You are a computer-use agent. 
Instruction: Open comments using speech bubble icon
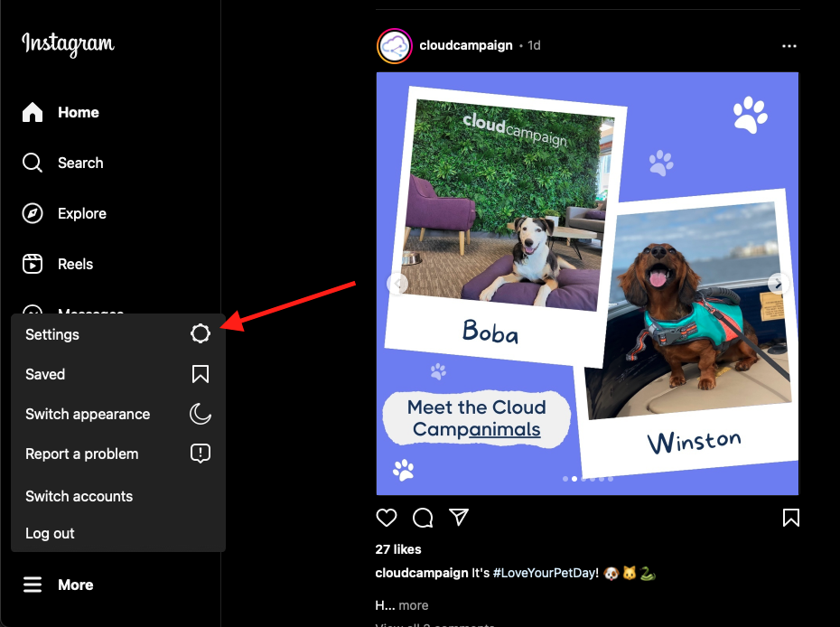423,517
